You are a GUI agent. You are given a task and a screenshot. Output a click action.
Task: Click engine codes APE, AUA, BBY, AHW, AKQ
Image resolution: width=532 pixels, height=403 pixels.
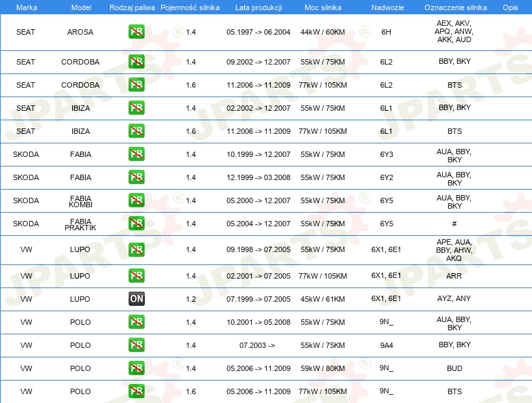pos(454,250)
